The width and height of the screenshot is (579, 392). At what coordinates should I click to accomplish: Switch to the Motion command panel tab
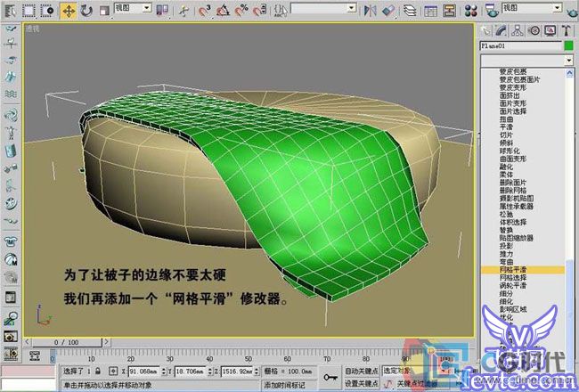534,30
